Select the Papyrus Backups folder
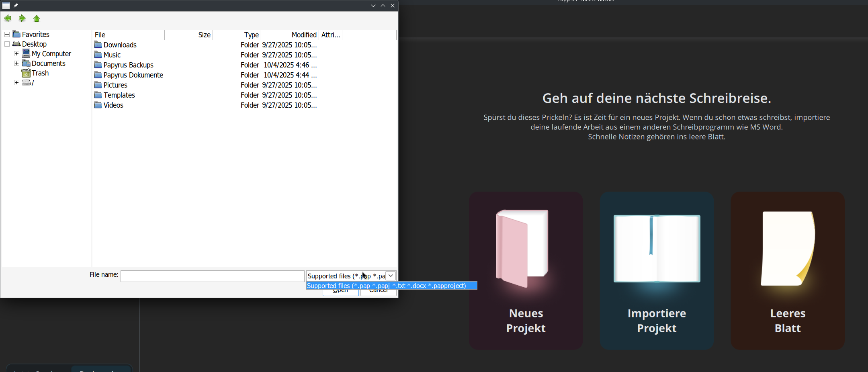The image size is (868, 372). 128,65
